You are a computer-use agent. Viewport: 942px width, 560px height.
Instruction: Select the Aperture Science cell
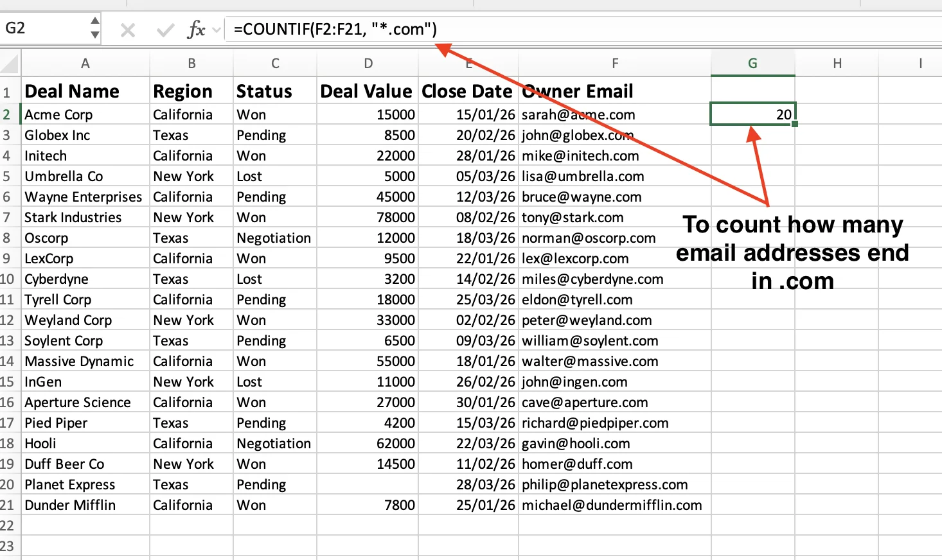coord(85,402)
